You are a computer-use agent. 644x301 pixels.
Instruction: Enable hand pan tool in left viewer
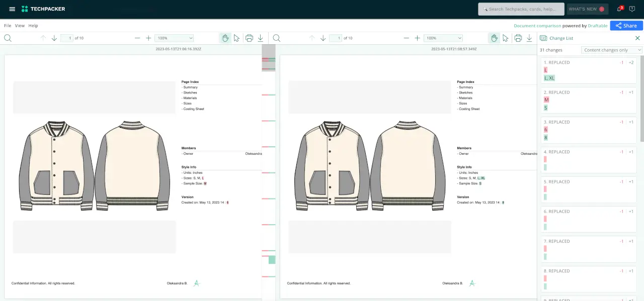225,38
